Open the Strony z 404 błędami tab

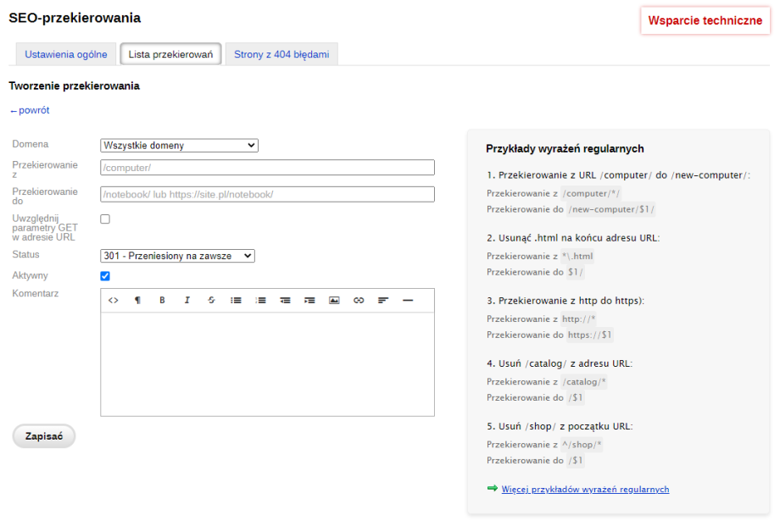tap(281, 54)
